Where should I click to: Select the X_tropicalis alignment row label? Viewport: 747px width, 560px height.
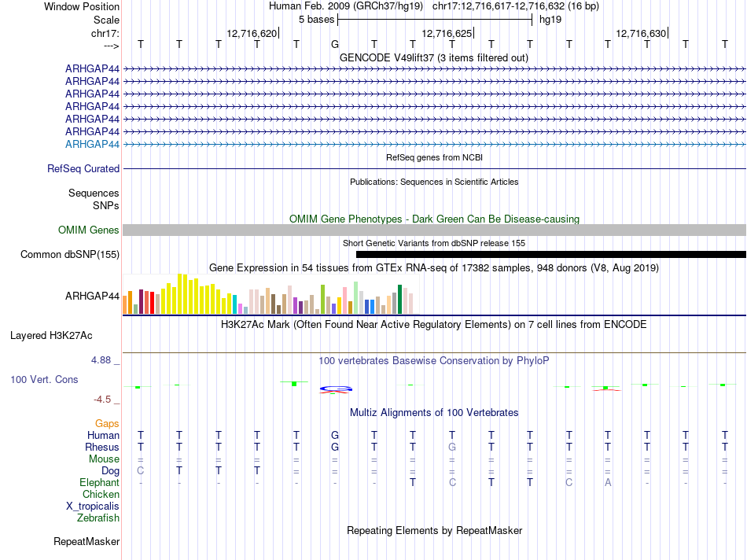pyautogui.click(x=93, y=507)
